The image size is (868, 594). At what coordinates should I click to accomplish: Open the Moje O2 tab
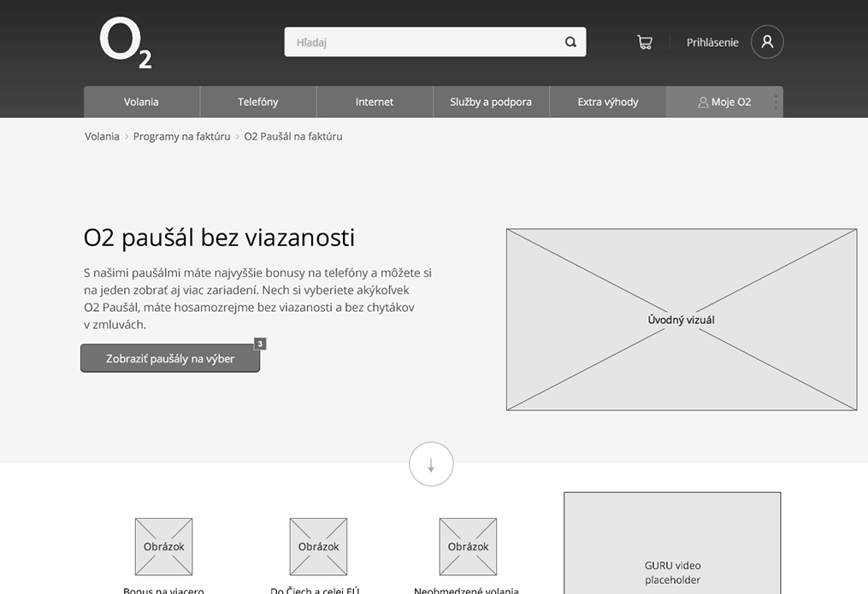pos(724,102)
